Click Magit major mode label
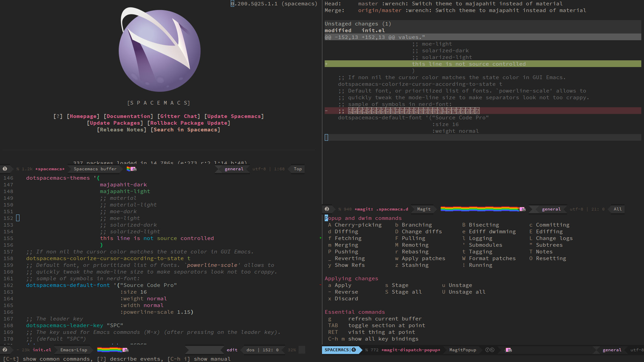Viewport: 644px width, 362px height. [x=424, y=209]
